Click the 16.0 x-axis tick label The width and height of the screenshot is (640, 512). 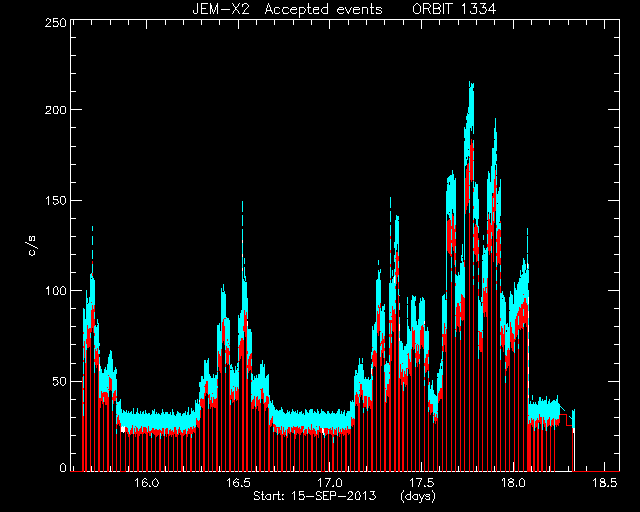coord(147,483)
